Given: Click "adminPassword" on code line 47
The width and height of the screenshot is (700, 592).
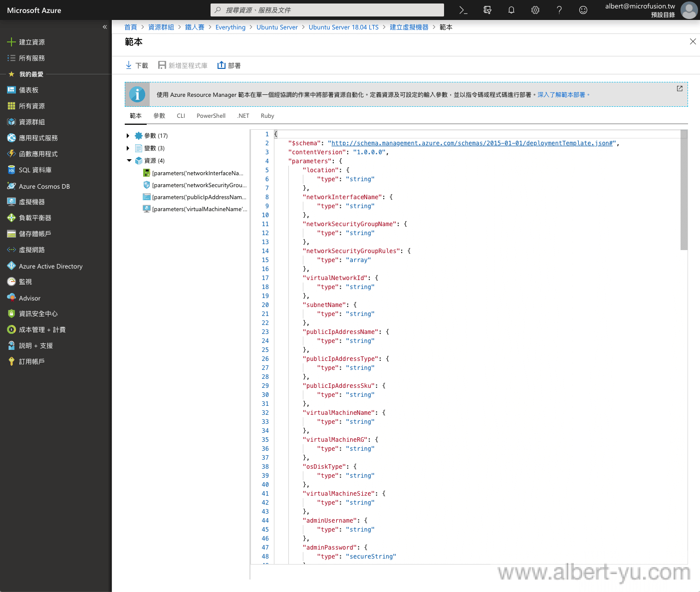Looking at the screenshot, I should pos(330,548).
